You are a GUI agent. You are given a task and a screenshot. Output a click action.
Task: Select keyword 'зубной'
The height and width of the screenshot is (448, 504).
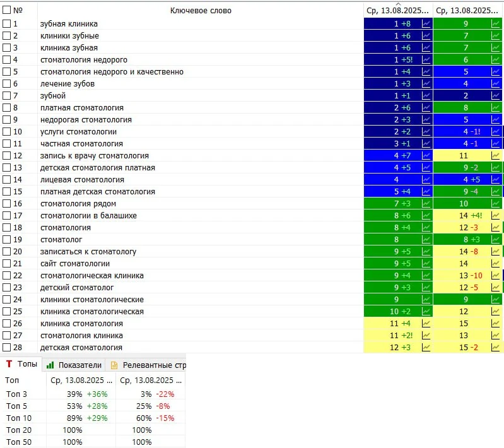click(x=53, y=96)
